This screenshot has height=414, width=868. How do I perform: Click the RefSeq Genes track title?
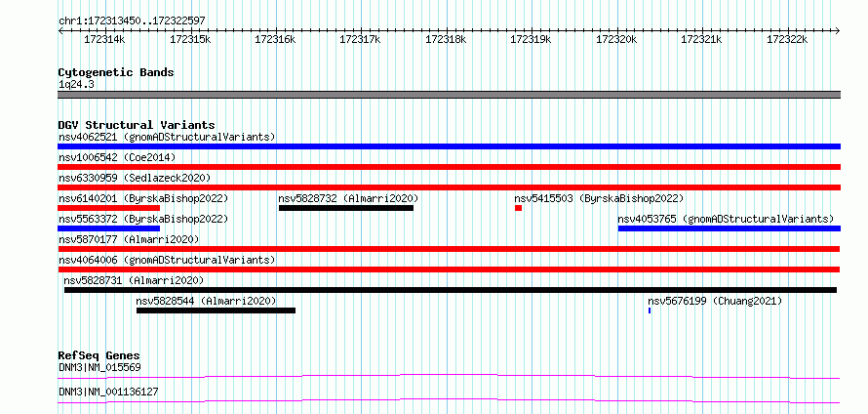pyautogui.click(x=99, y=355)
